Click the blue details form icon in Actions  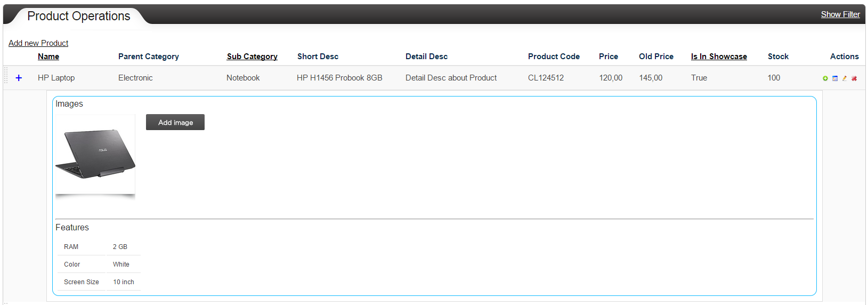835,78
